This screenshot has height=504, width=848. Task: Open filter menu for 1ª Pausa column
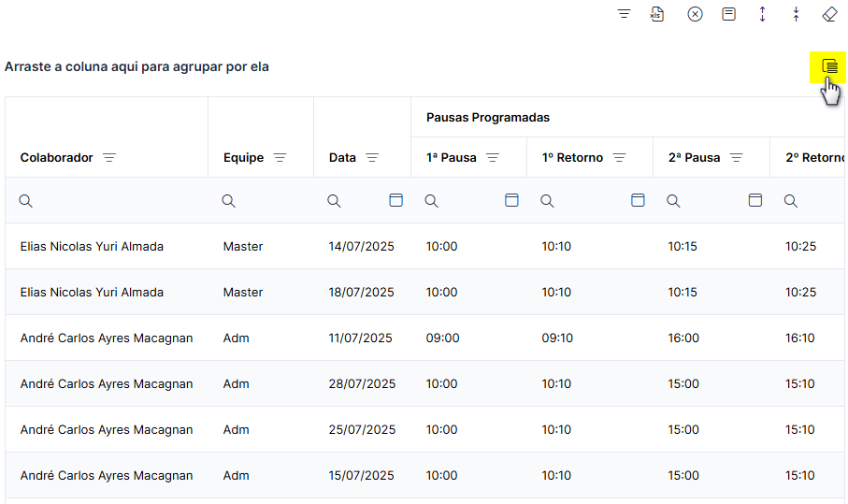click(x=493, y=158)
